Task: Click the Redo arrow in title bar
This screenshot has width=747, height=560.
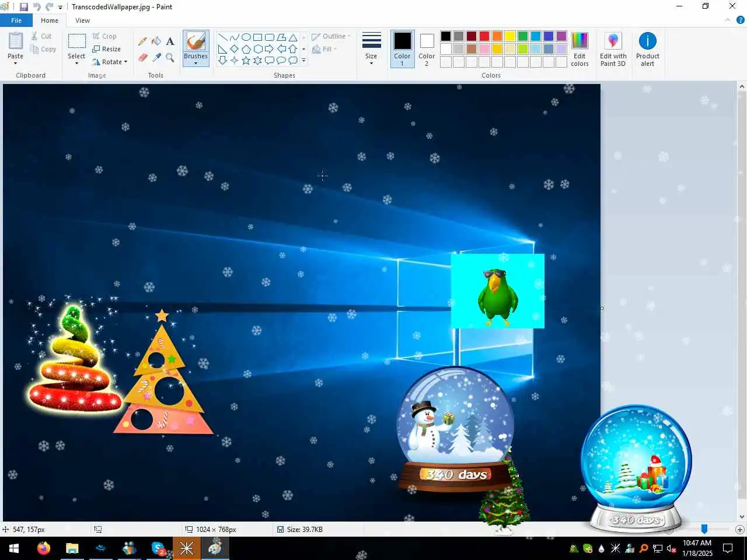Action: (49, 7)
